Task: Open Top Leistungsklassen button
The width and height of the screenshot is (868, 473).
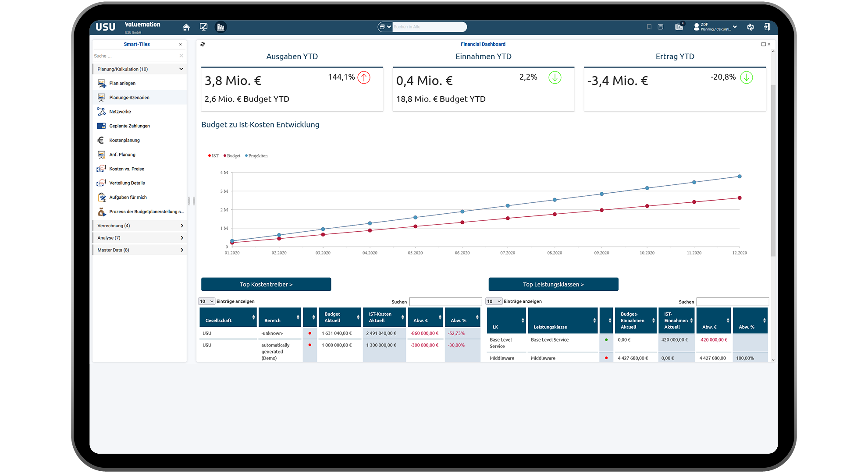Action: click(553, 284)
